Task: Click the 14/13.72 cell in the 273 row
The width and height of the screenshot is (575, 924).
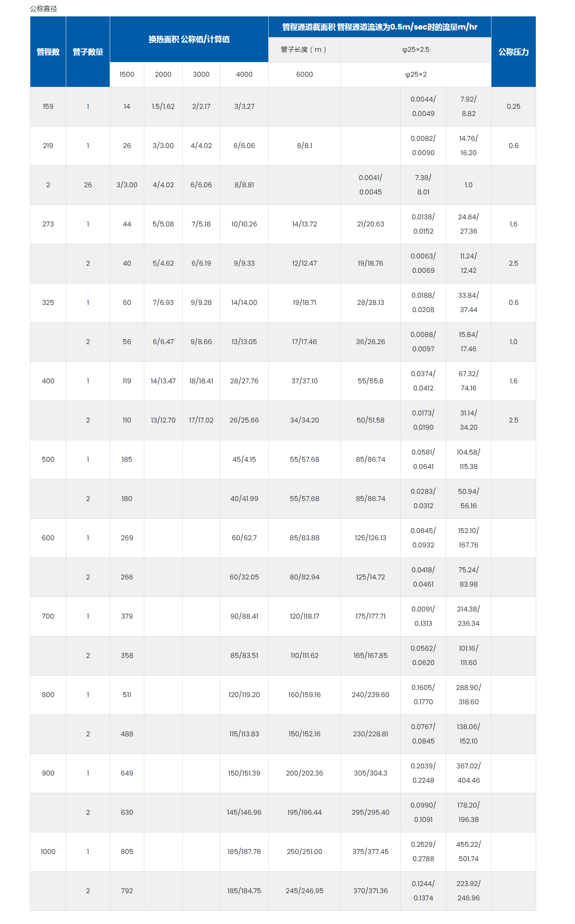Action: click(x=304, y=224)
